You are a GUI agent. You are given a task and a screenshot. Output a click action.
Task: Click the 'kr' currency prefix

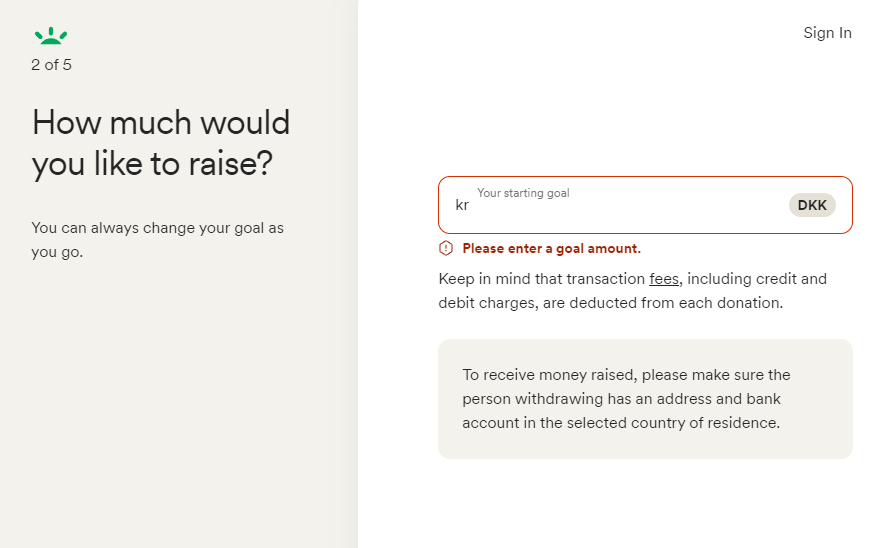(x=462, y=205)
